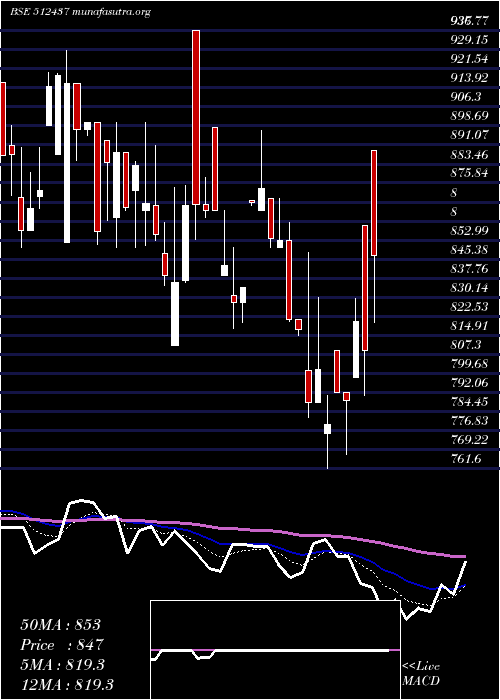Click the 913.92 price level label
This screenshot has width=500, height=700.
470,79
